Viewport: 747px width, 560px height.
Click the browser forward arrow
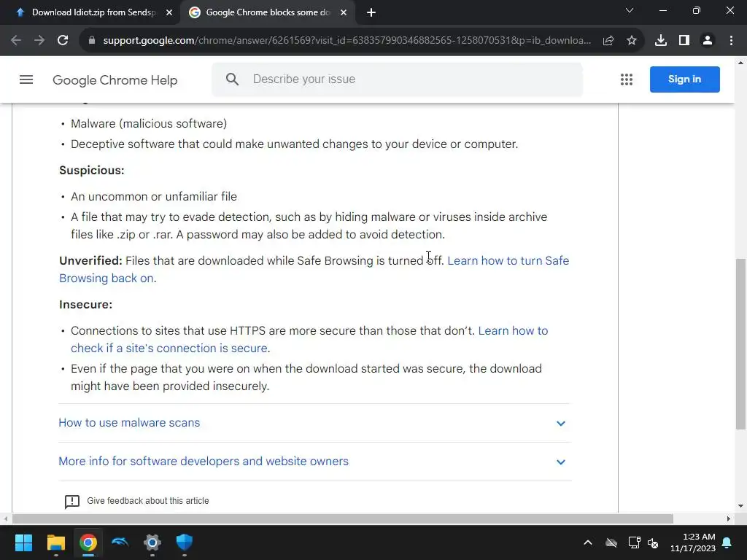click(x=39, y=41)
